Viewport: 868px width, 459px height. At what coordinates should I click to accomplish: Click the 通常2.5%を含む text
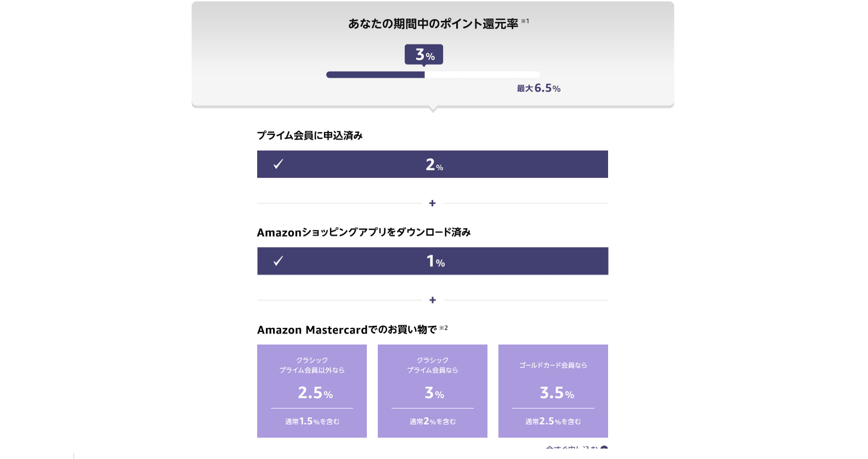(553, 421)
